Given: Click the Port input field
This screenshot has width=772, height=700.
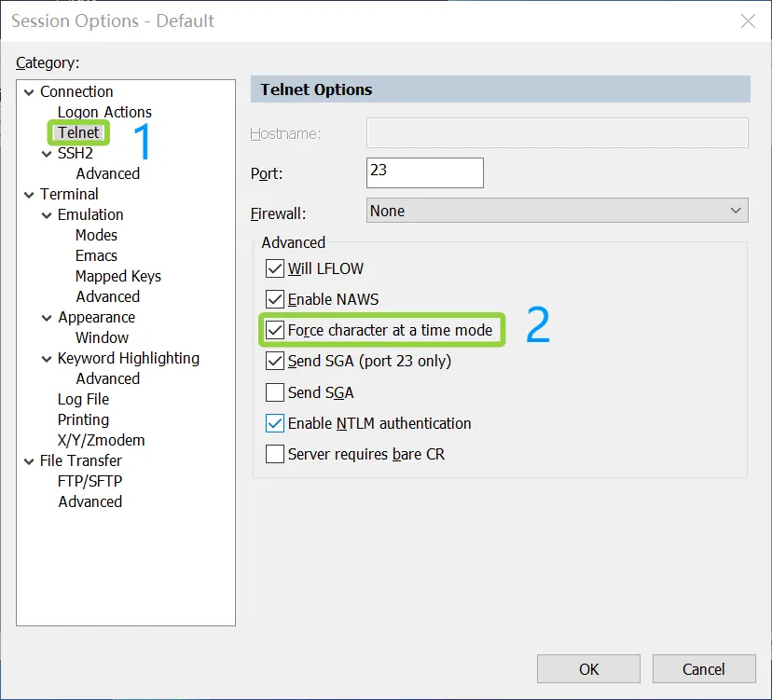Looking at the screenshot, I should [424, 172].
